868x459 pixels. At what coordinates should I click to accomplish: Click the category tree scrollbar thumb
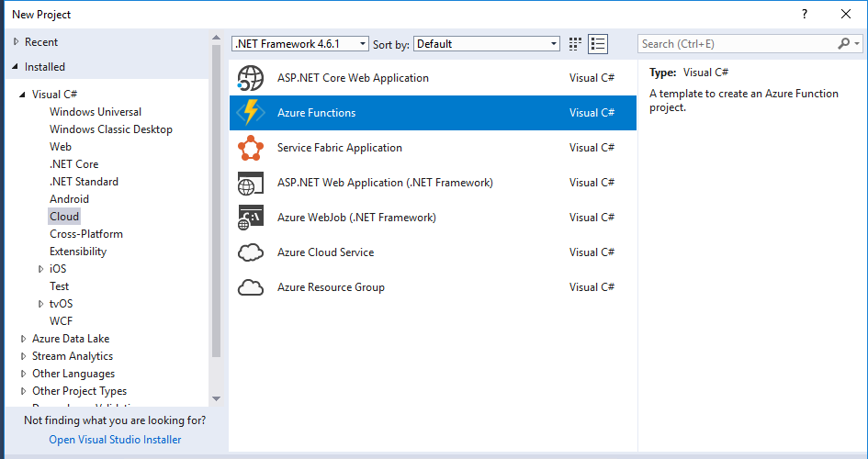pos(216,200)
